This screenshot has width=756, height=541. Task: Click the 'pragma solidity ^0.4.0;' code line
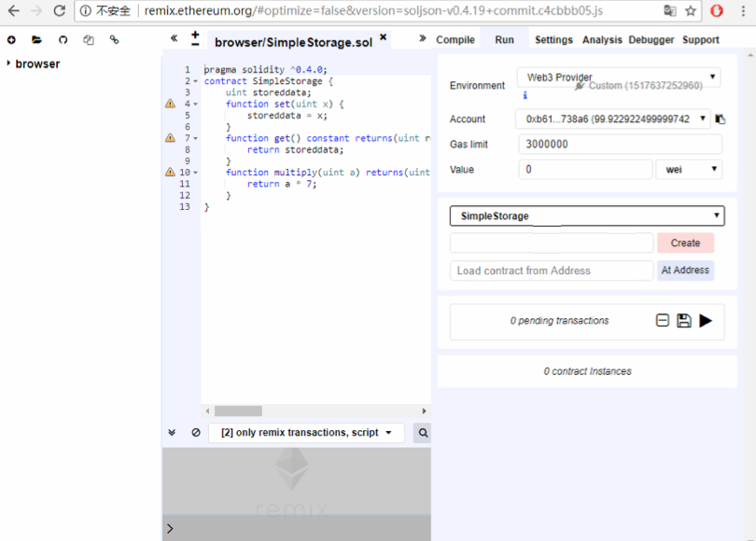266,69
